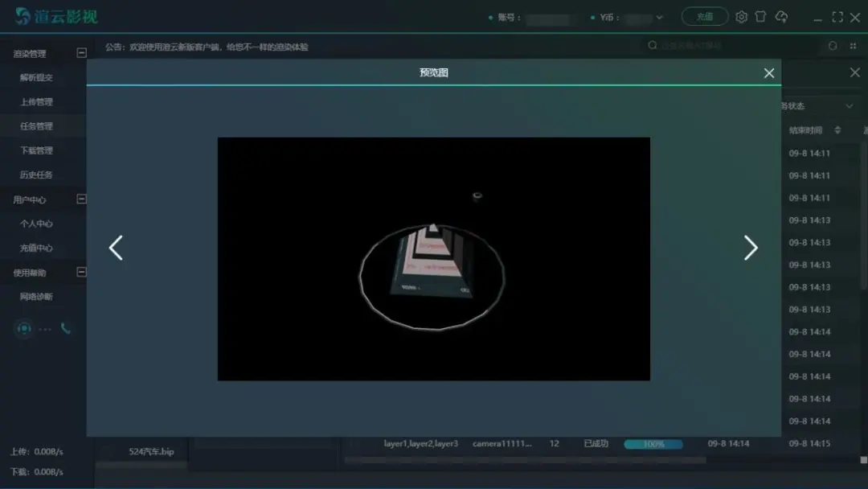This screenshot has width=868, height=489.
Task: Open settings via the gear icon
Action: point(741,17)
